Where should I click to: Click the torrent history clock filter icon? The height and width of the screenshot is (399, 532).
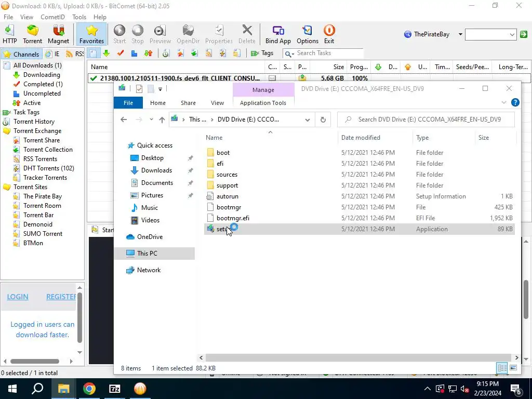[x=166, y=54]
